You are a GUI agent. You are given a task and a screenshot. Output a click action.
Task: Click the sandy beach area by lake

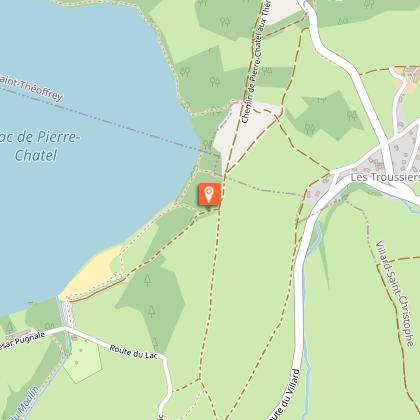pos(92,272)
